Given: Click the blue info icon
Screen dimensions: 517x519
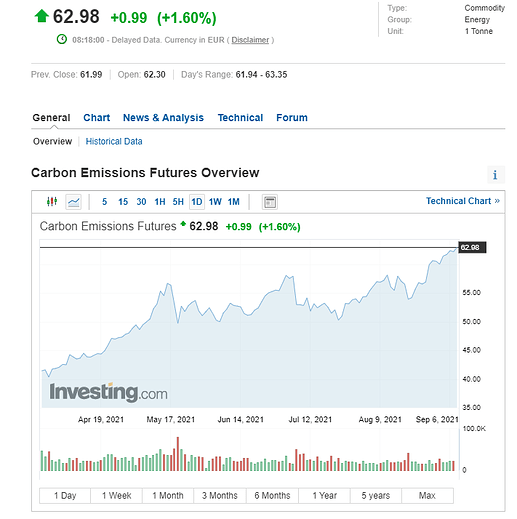Looking at the screenshot, I should click(x=496, y=174).
